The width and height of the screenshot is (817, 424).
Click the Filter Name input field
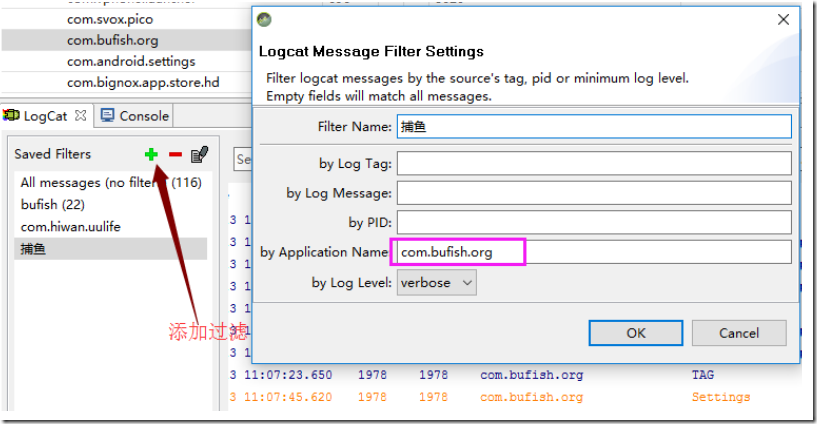(x=594, y=127)
